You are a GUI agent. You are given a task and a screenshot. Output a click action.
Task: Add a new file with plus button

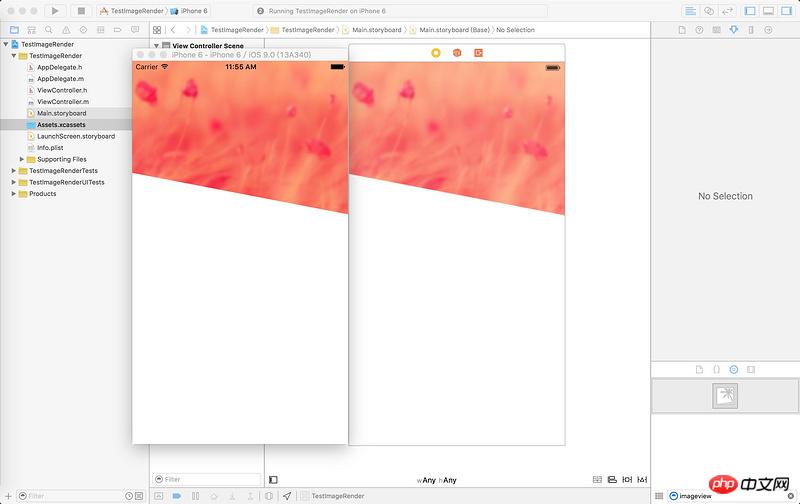[x=8, y=496]
